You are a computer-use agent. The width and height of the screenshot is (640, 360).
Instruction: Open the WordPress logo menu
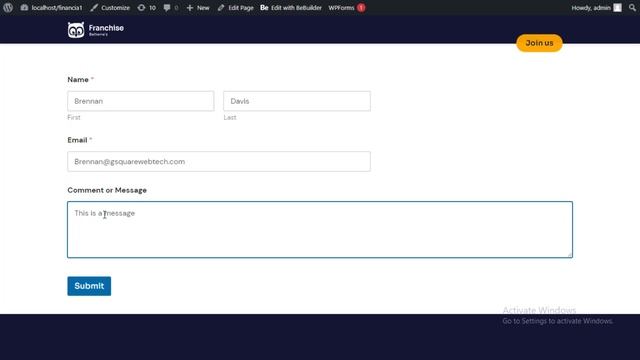pyautogui.click(x=8, y=8)
